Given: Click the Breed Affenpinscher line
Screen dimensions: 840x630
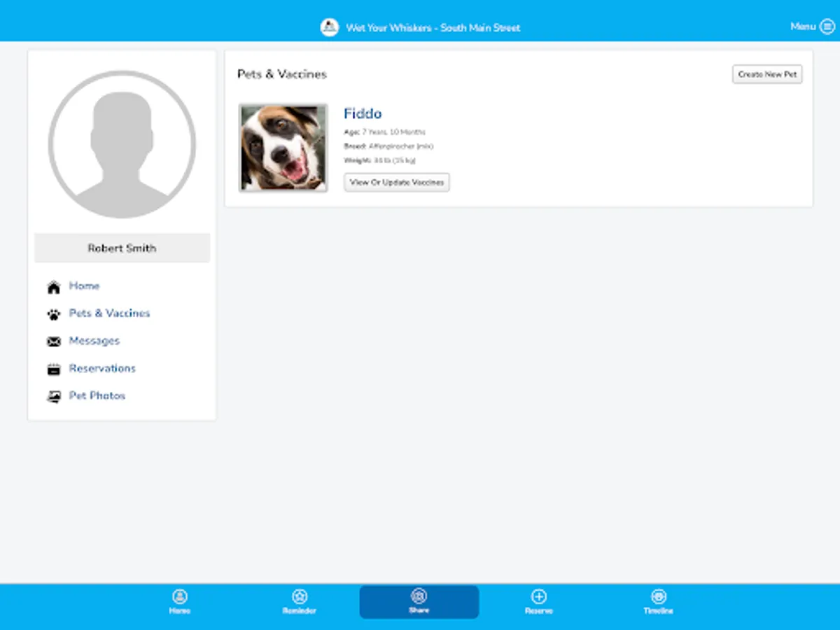Looking at the screenshot, I should [x=388, y=146].
